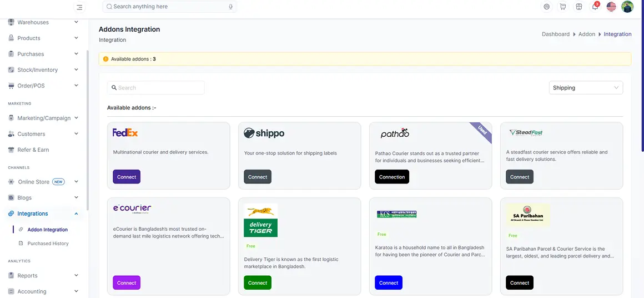Click the Order/POS sidebar icon
644x298 pixels.
[x=11, y=86]
